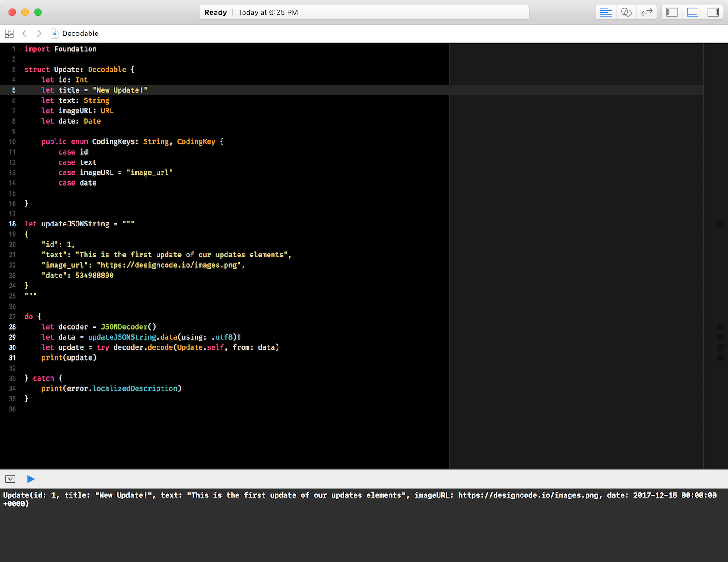Click the 'Decodable' protocol name
This screenshot has height=562, width=728.
(x=107, y=70)
